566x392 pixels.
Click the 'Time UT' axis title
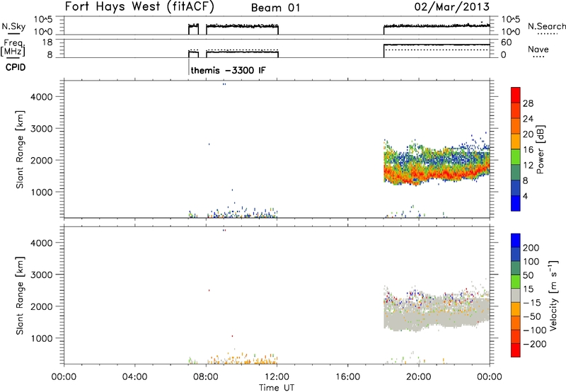(x=277, y=388)
